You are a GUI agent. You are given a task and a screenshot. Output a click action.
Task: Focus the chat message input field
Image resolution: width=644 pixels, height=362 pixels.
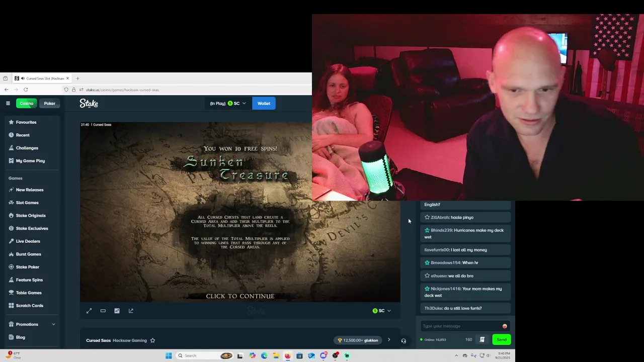[461, 326]
